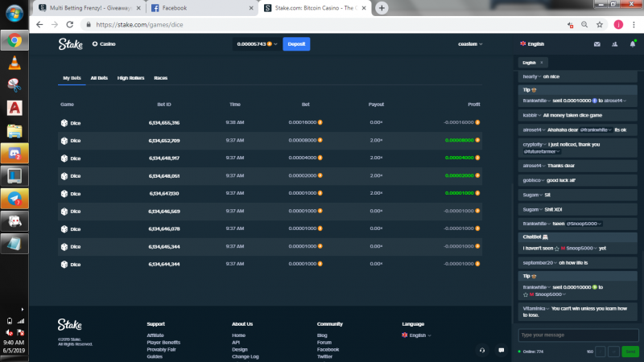This screenshot has width=644, height=362.
Task: Click the browser address bar URL
Action: [139, 25]
